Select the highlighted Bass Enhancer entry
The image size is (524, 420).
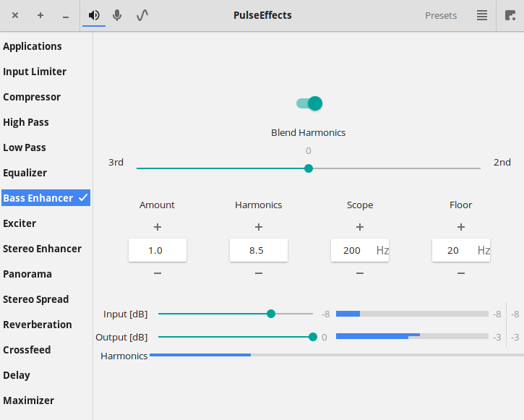[46, 198]
